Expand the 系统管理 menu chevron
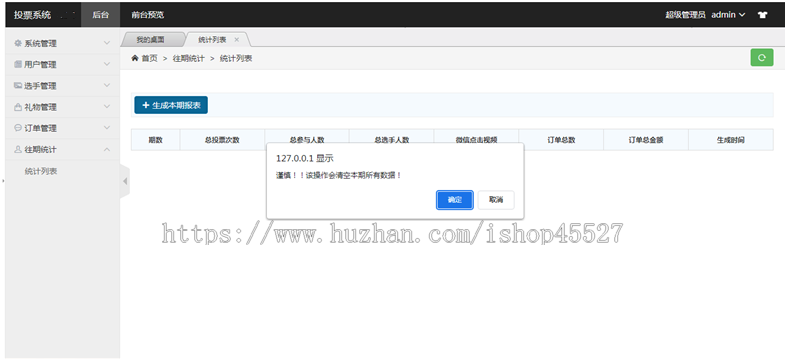787x361 pixels. [107, 43]
